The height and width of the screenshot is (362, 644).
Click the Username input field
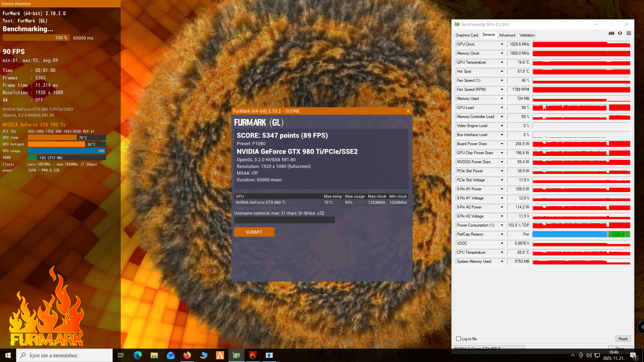[284, 220]
